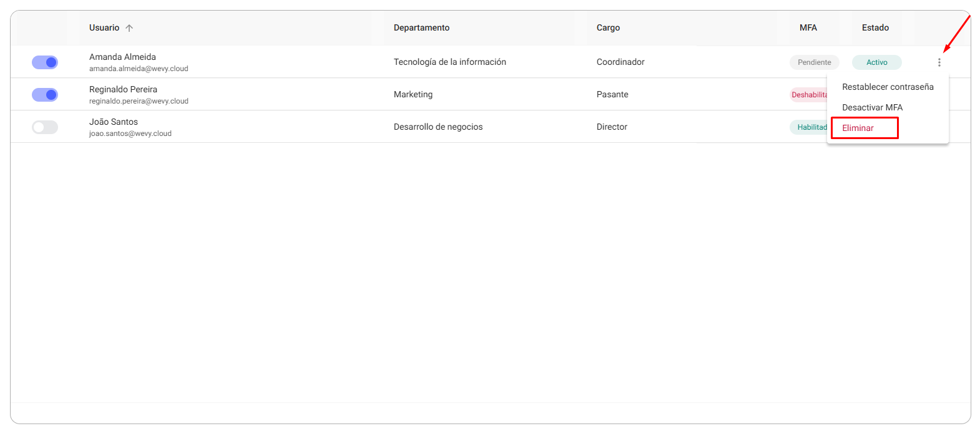This screenshot has width=980, height=436.
Task: Click email reginaldo.pereira@wevy.cloud
Action: tap(139, 101)
